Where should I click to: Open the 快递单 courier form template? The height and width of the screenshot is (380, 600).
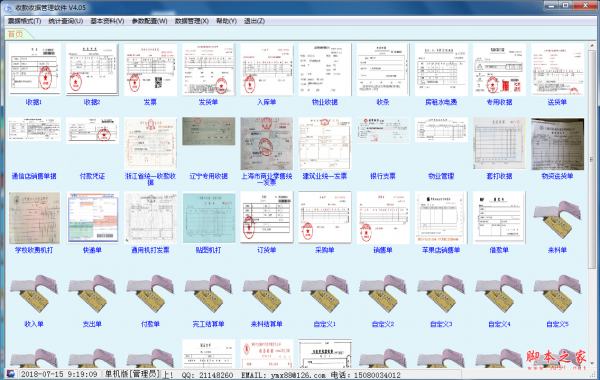click(92, 218)
